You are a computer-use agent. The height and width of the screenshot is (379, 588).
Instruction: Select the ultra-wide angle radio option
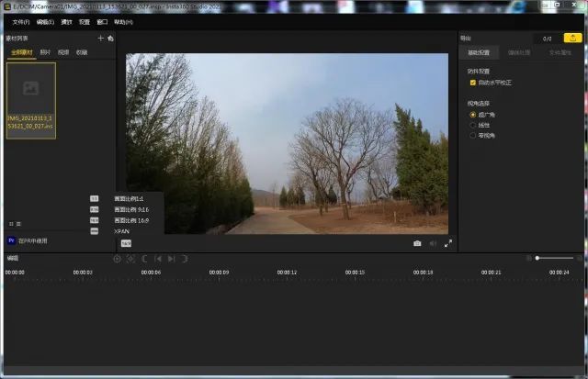tap(473, 115)
